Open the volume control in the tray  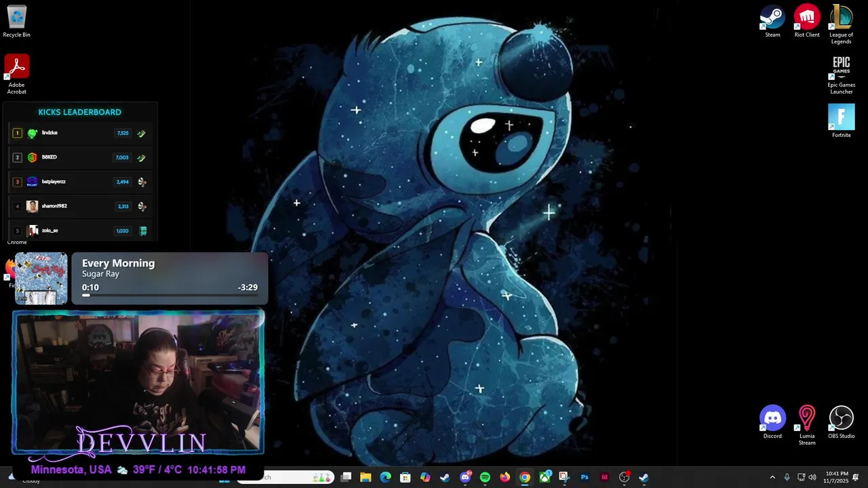click(x=812, y=477)
